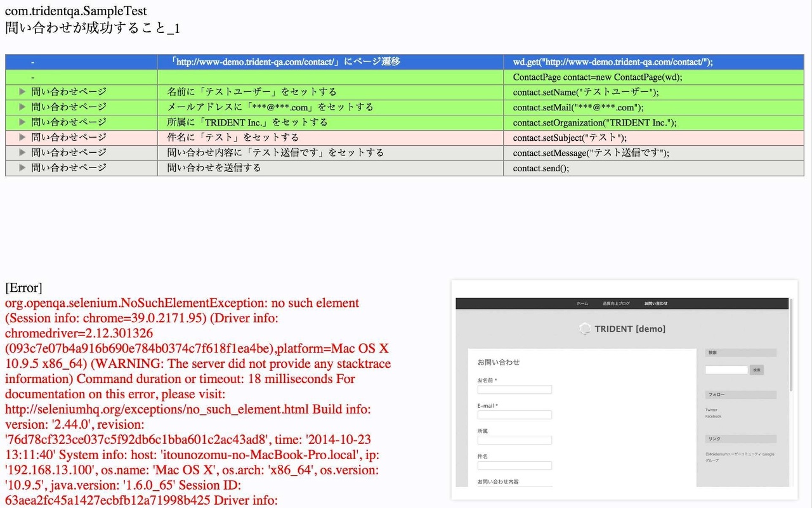The width and height of the screenshot is (812, 508).
Task: Open the Twitter follow link
Action: (711, 409)
